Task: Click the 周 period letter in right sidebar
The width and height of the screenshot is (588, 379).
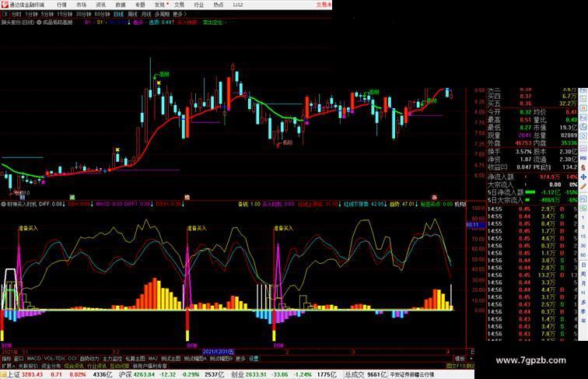Action: tap(583, 275)
